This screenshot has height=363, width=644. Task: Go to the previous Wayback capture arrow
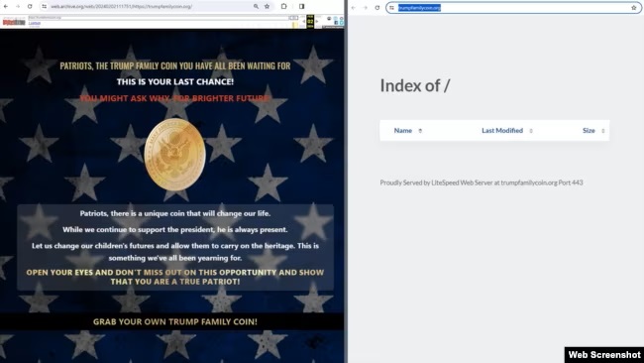(304, 22)
